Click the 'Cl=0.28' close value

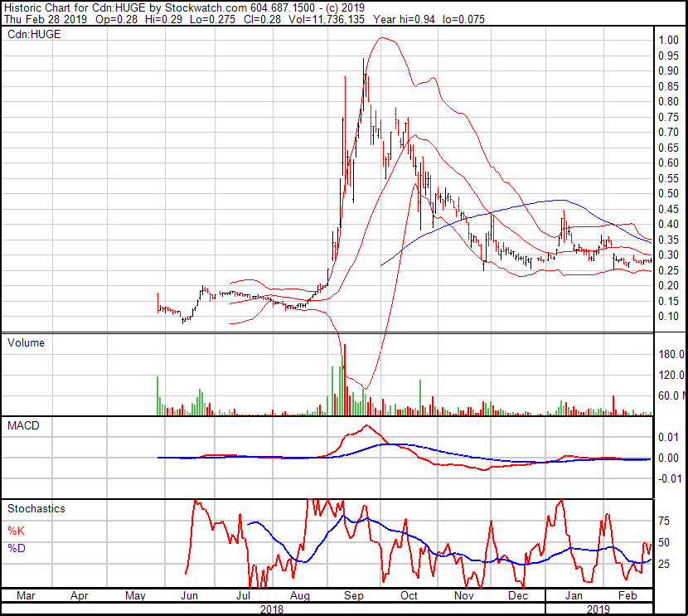pos(262,19)
